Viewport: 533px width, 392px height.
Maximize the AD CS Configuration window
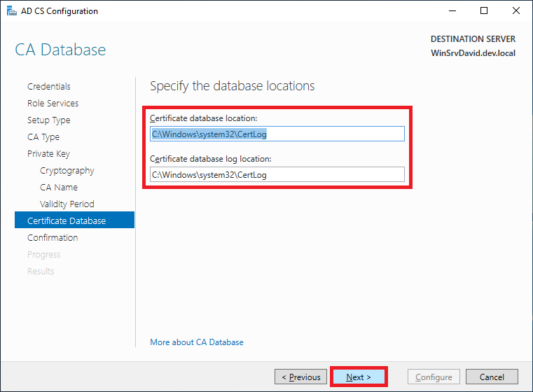click(x=484, y=11)
